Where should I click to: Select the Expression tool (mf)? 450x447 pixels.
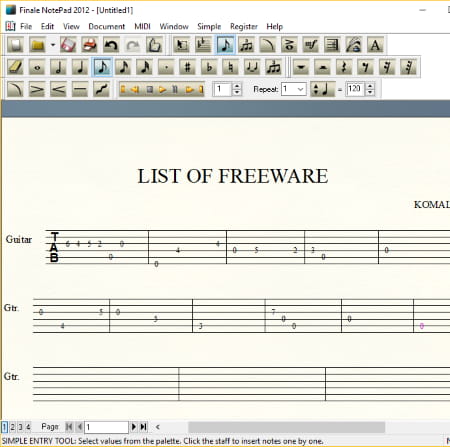(310, 45)
